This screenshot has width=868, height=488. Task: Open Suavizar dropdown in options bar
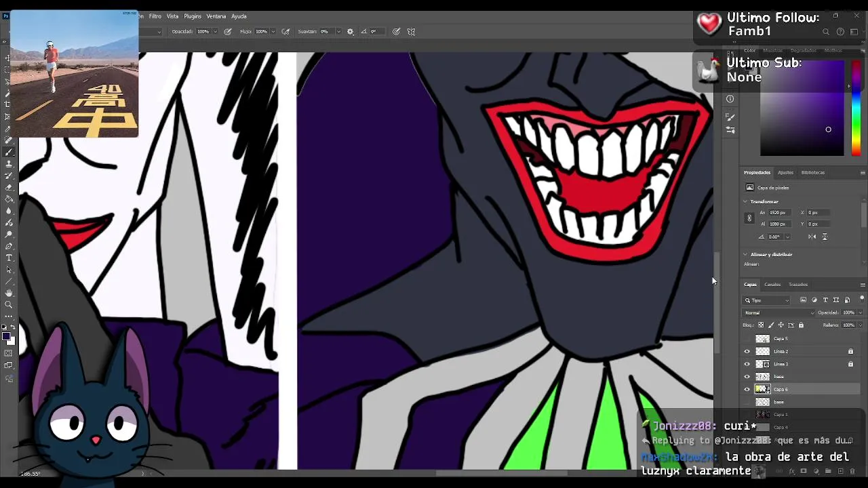click(x=338, y=31)
